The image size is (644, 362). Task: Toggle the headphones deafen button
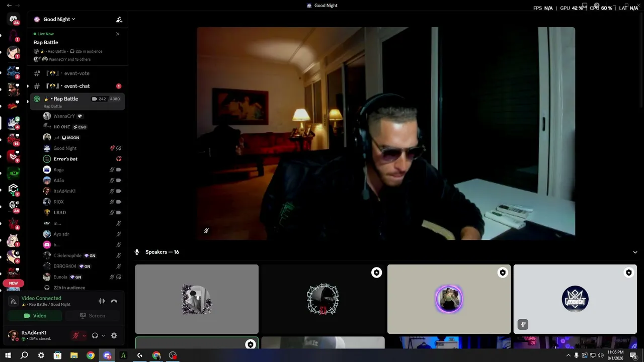coord(95,335)
